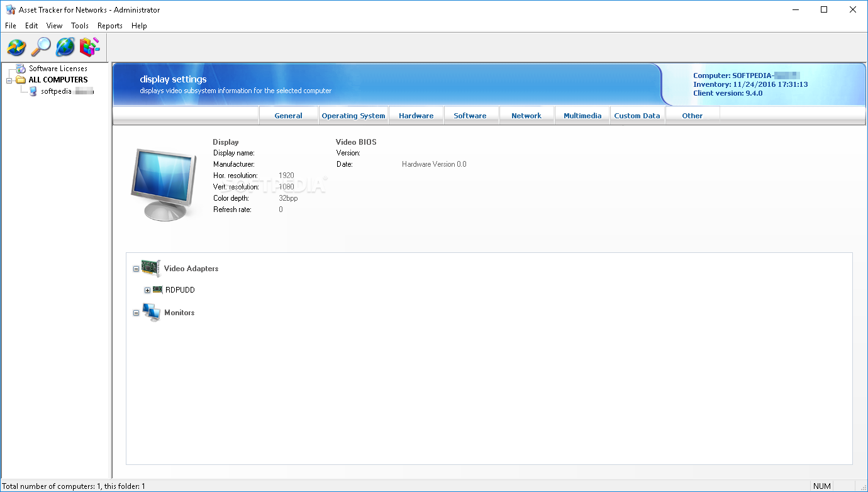Click the color depth value 32bpp
The height and width of the screenshot is (492, 868).
(x=288, y=198)
